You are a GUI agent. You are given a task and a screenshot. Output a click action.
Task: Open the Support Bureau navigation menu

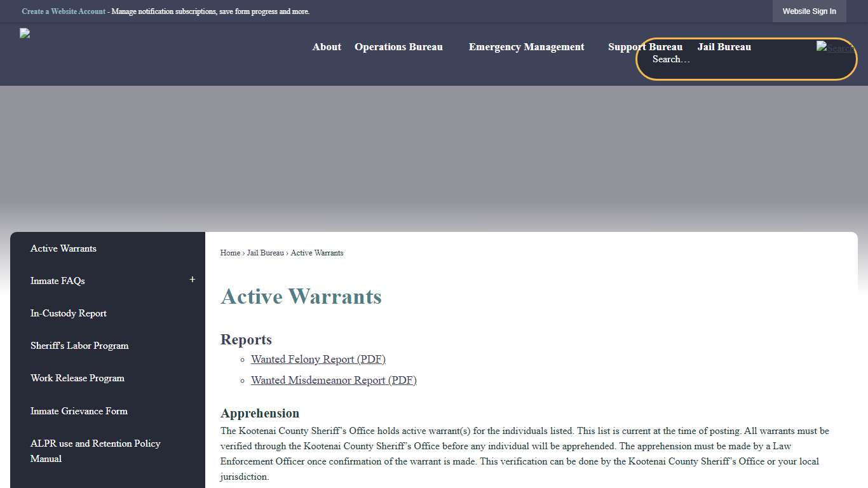[x=645, y=46]
